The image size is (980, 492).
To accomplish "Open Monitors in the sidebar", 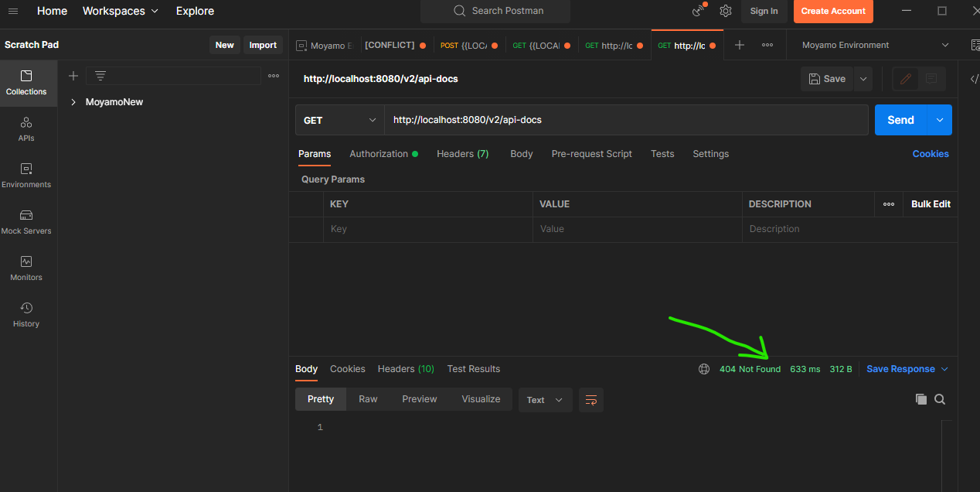I will [26, 268].
